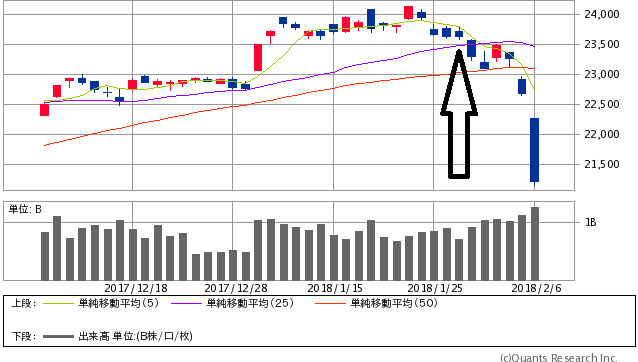Click the 1B volume axis label
Viewport: 638px width, 362px height.
pyautogui.click(x=590, y=222)
